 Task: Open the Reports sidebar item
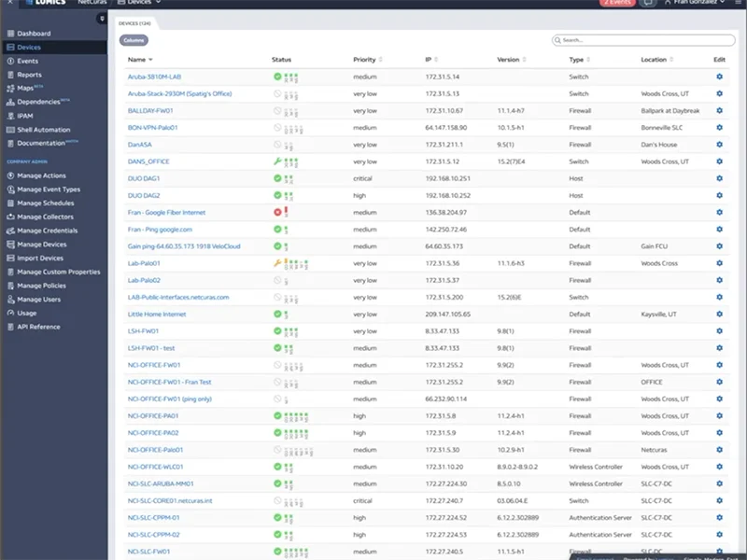30,75
